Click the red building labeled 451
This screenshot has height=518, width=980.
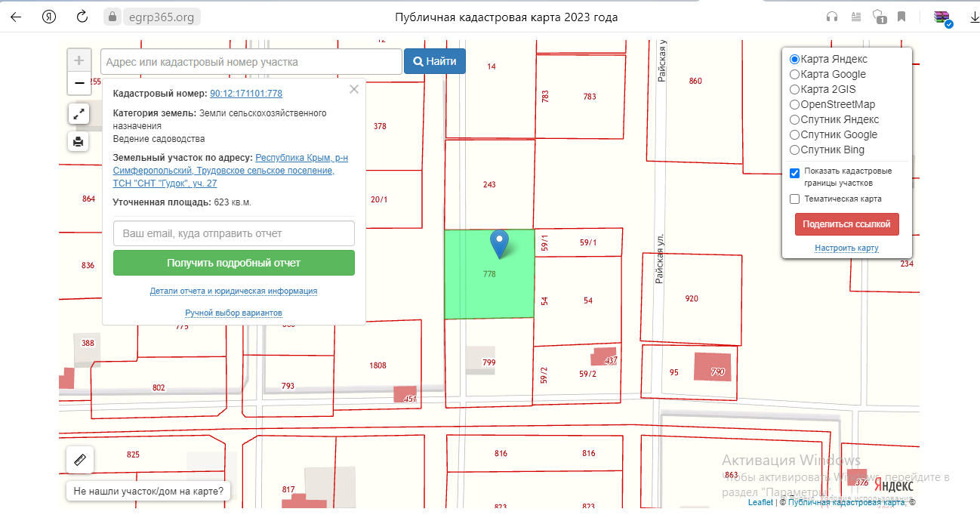pos(405,395)
